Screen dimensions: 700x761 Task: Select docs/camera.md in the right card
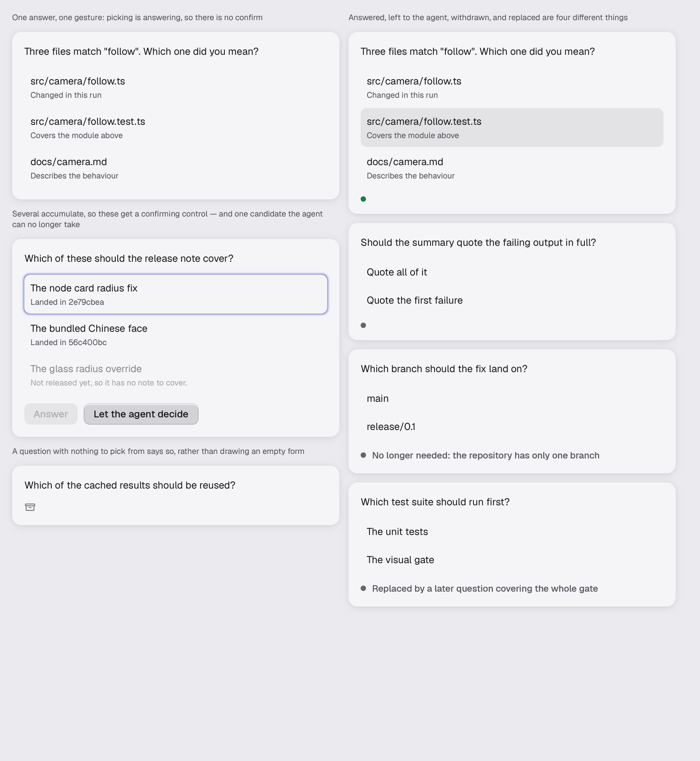pos(512,168)
